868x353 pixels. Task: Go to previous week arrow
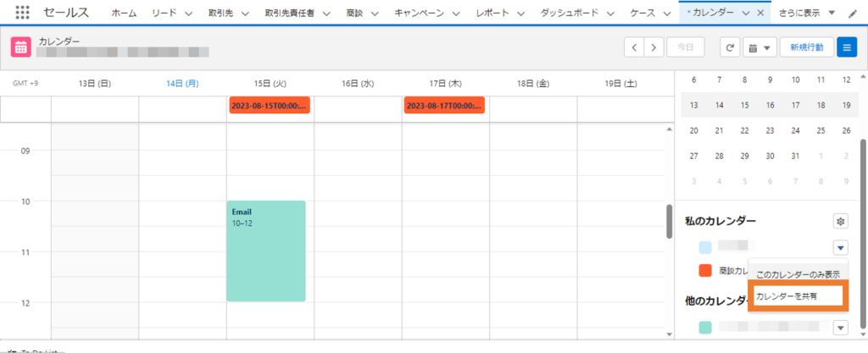tap(634, 47)
